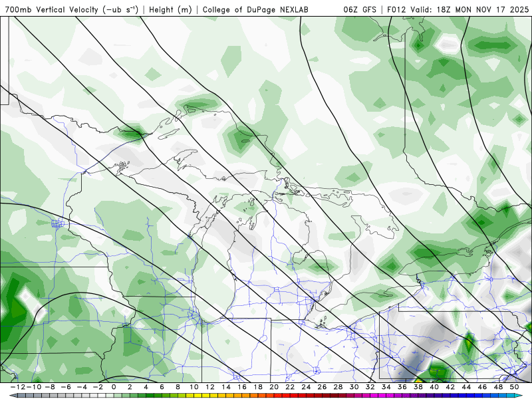Click the '700mb Vertical Velocity' title text
This screenshot has height=399, width=532.
coord(52,9)
